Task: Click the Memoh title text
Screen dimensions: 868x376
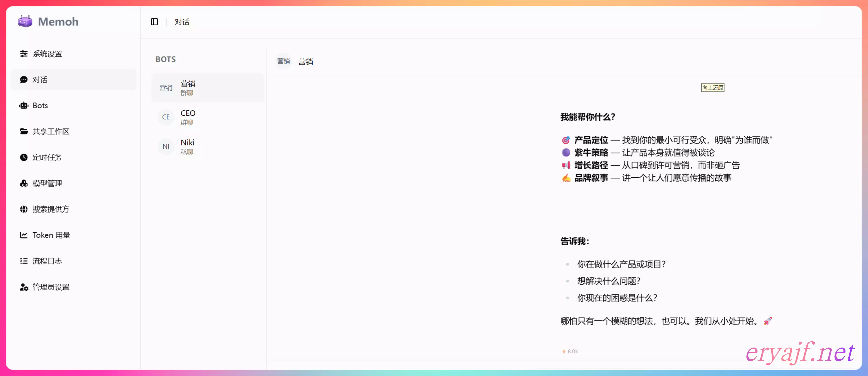Action: [x=58, y=22]
